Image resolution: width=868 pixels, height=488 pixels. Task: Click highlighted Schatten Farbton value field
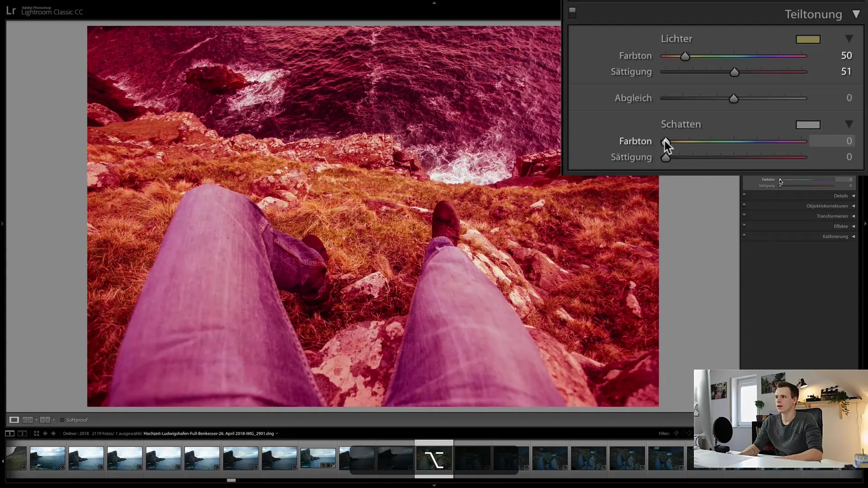tap(832, 141)
